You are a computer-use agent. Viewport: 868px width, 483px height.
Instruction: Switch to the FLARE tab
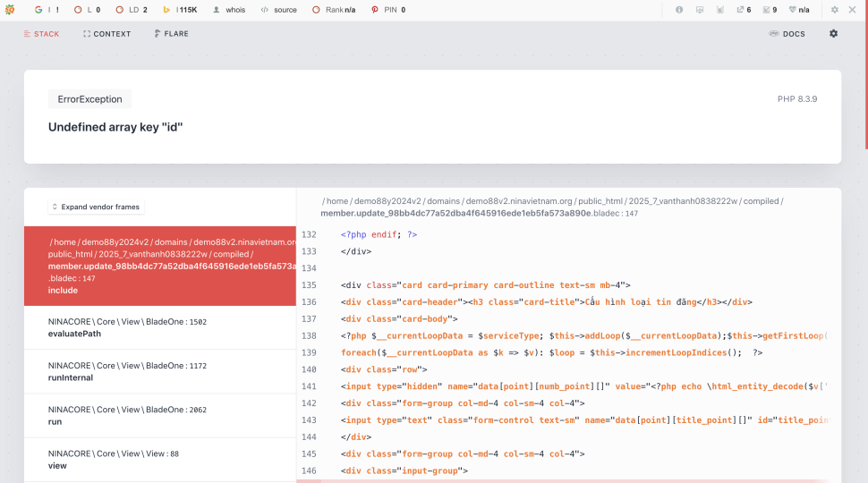(172, 34)
